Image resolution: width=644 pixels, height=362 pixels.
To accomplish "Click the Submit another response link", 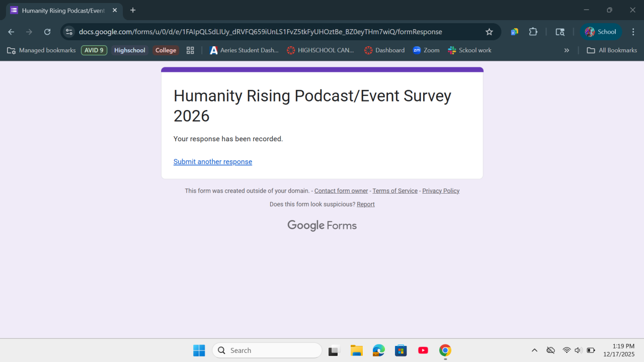I will (213, 161).
